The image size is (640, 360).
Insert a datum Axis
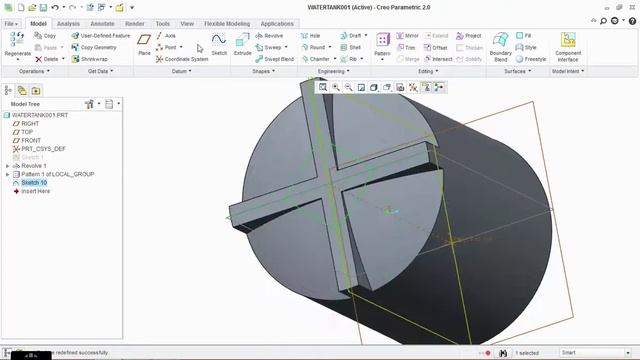click(x=166, y=36)
